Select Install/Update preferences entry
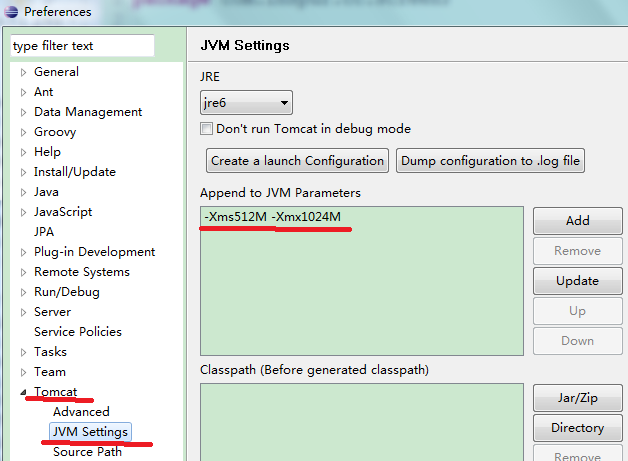Screen dimensions: 628x461 click(74, 172)
